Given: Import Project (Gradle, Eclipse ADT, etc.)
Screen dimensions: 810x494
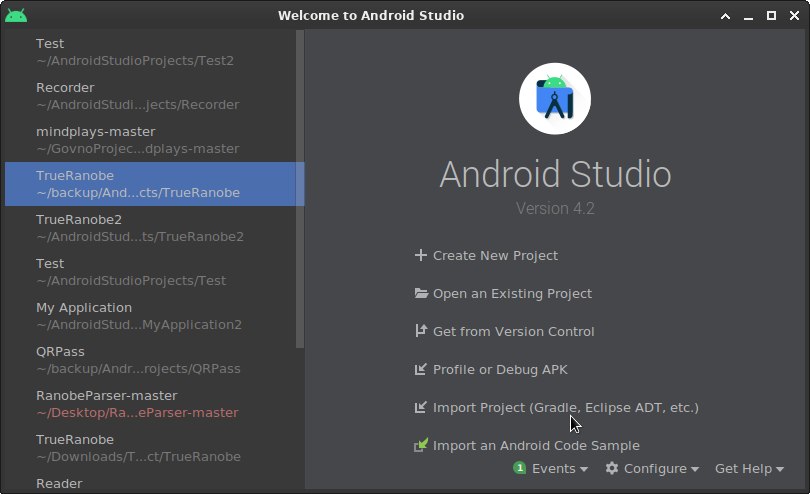Looking at the screenshot, I should click(566, 407).
